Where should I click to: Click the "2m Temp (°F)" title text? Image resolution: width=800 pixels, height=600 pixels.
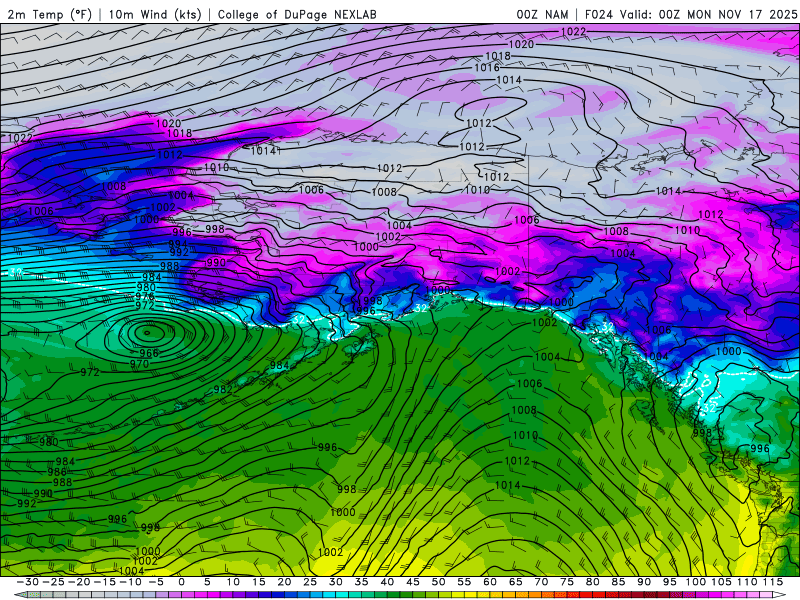(x=49, y=14)
